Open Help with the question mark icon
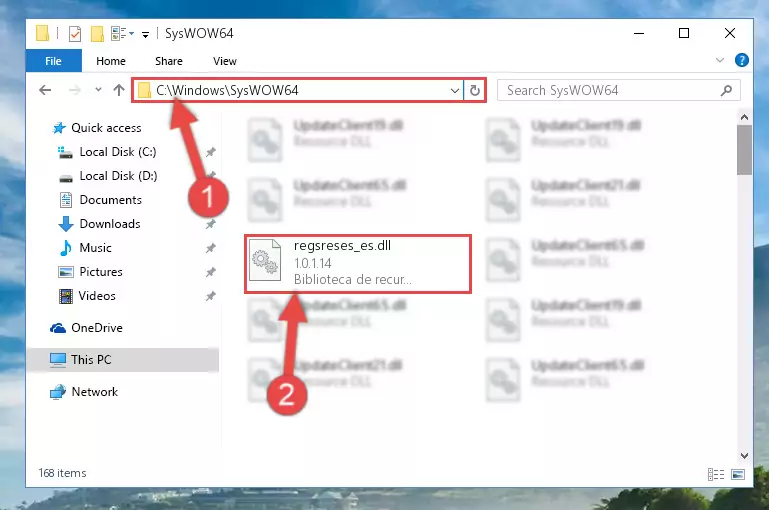 pos(742,60)
